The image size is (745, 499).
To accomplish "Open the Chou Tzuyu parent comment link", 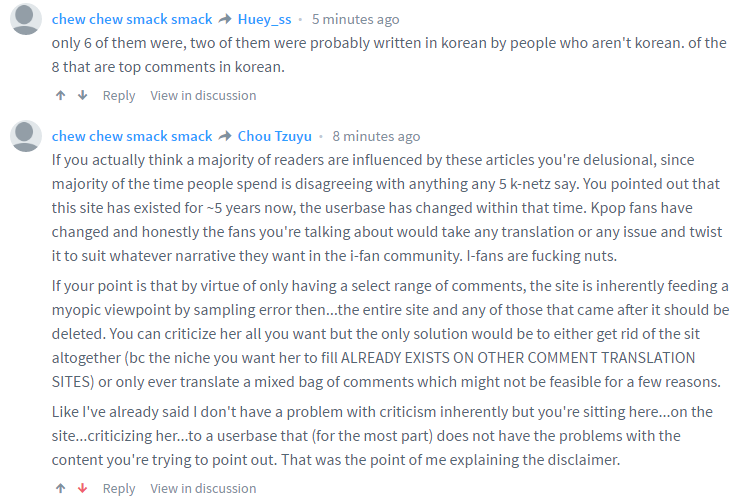I will click(x=274, y=136).
